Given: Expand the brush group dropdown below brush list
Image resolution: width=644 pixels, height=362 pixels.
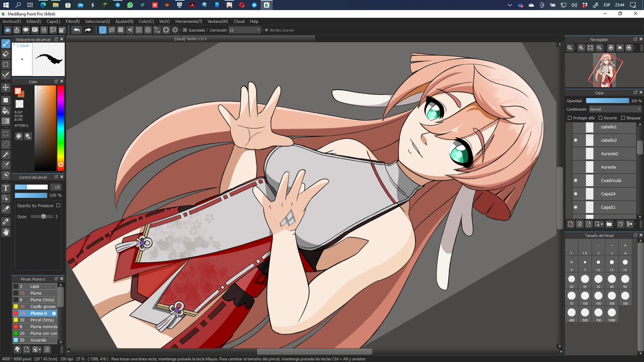Looking at the screenshot, I should pos(40,349).
